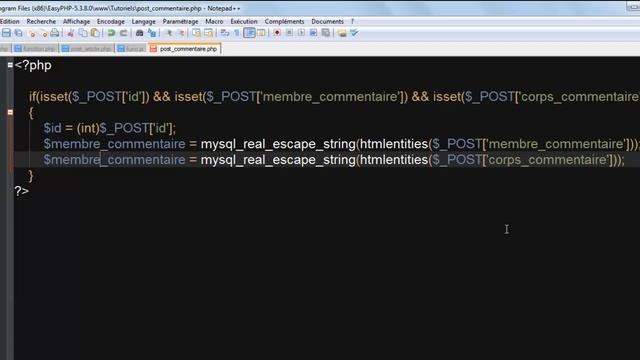Toggle the highlighted indent guide icon
Viewport: 640px width, 360px height.
pos(249,33)
